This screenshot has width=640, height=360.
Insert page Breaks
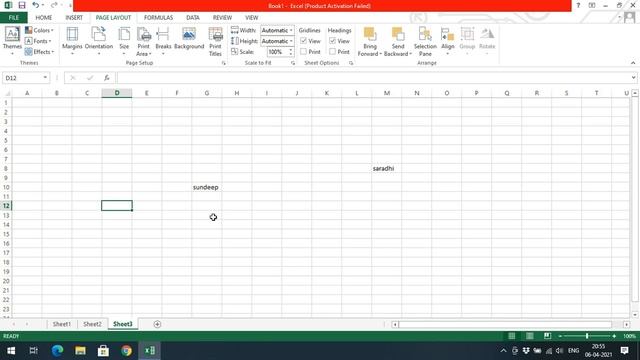pos(163,40)
